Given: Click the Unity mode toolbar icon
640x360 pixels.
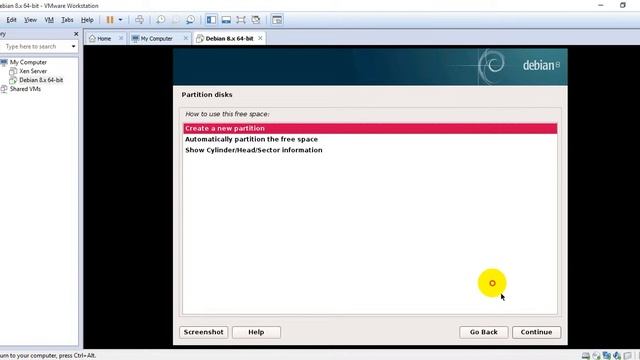Looking at the screenshot, I should pyautogui.click(x=256, y=20).
